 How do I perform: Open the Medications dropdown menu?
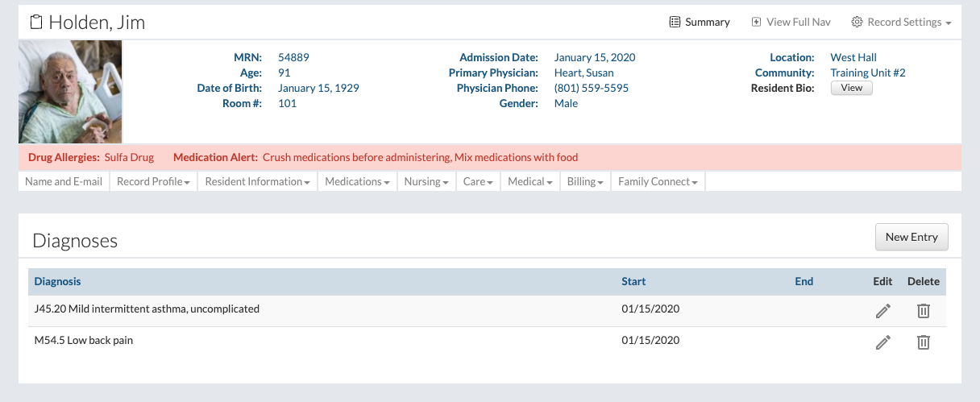pos(357,181)
